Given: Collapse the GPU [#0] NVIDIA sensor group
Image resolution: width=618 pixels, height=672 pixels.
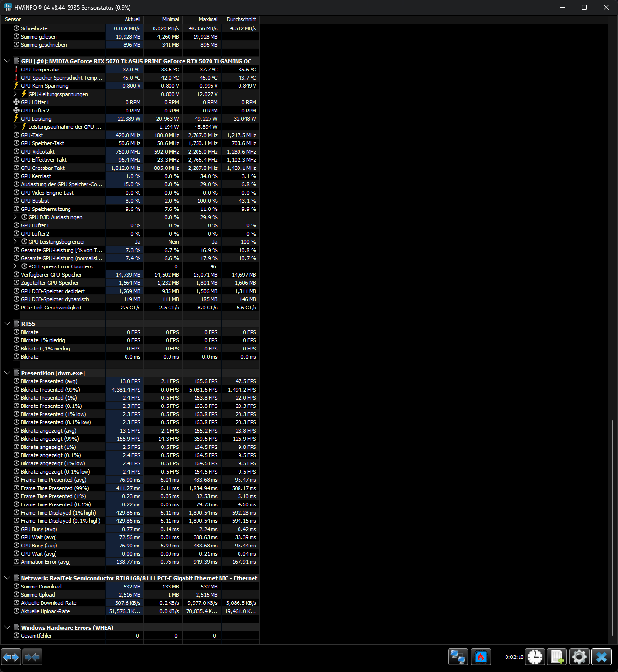Looking at the screenshot, I should coord(7,61).
